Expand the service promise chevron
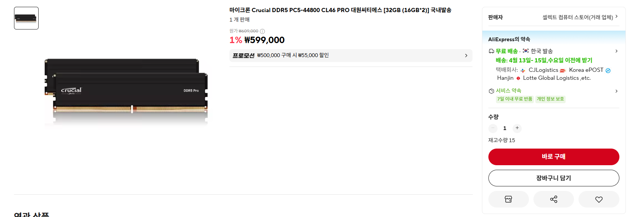 (616, 91)
